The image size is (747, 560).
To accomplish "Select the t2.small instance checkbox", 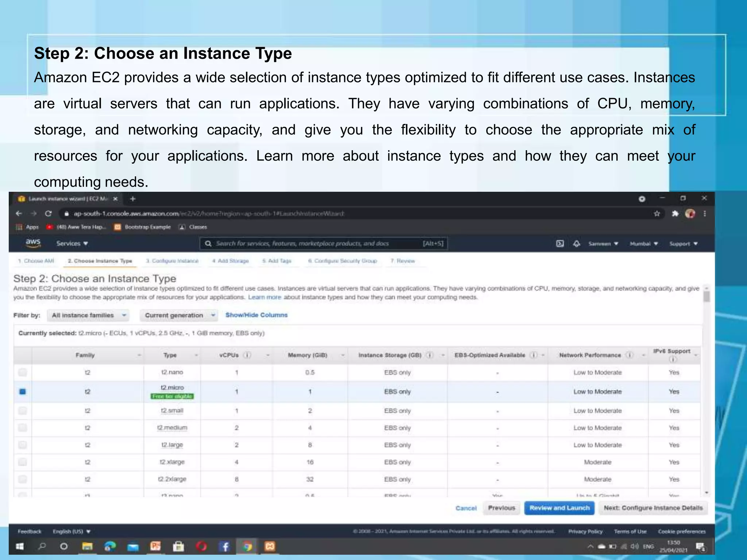I will tap(23, 411).
